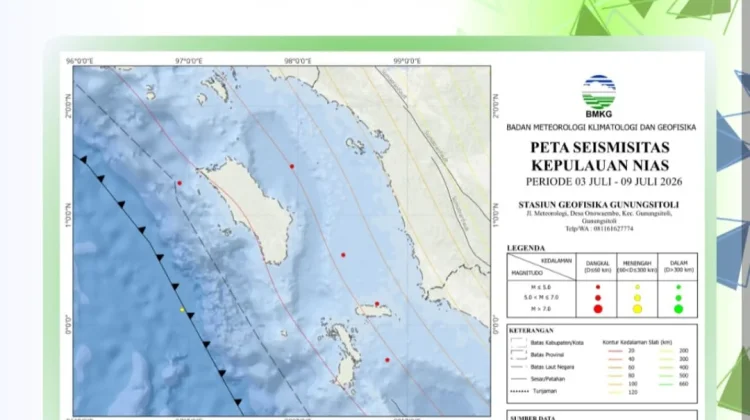Image resolution: width=750 pixels, height=420 pixels.
Task: Click the title text "PETA SEISMISITAS"
Action: (x=600, y=147)
